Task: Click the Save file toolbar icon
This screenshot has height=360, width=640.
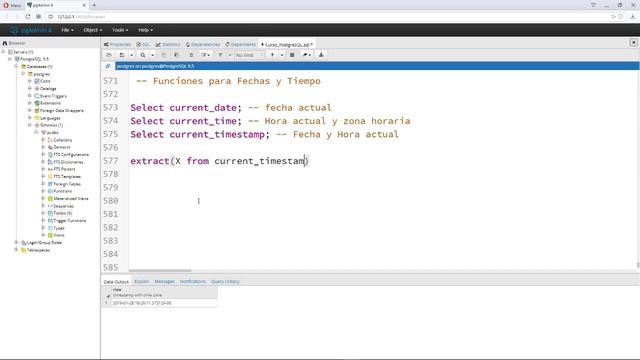Action: [x=122, y=55]
